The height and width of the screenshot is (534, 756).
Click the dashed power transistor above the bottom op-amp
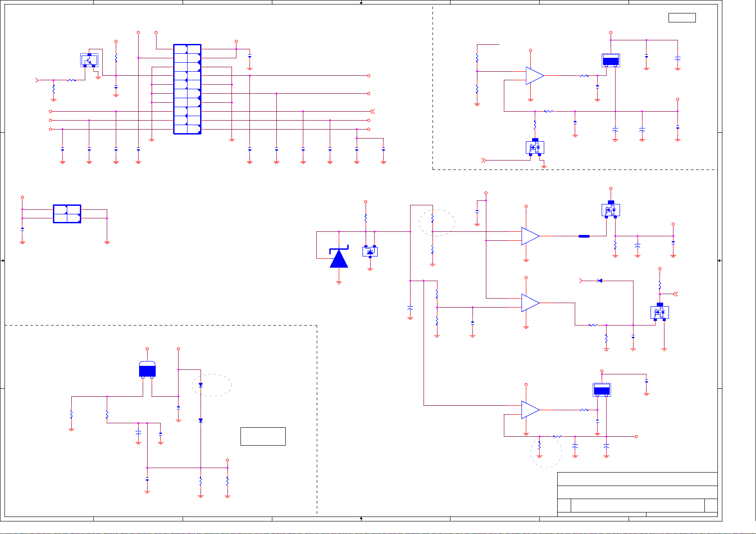(x=602, y=390)
